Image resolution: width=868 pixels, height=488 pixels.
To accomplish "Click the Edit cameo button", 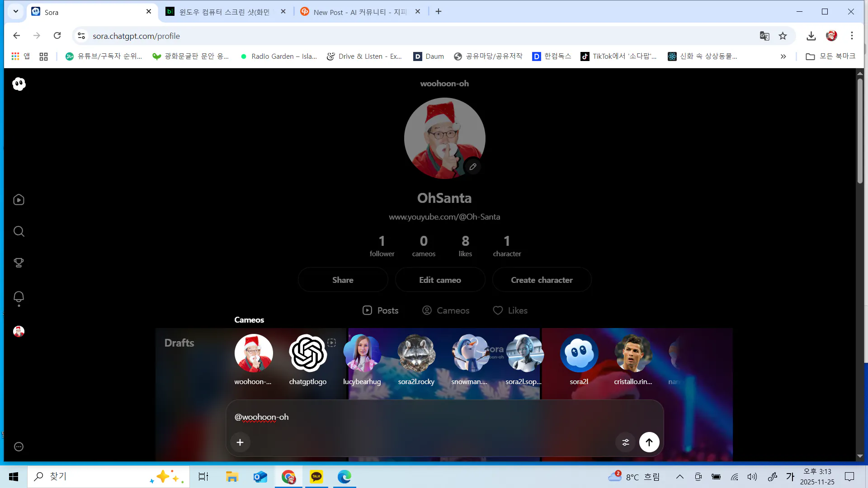I will [440, 280].
